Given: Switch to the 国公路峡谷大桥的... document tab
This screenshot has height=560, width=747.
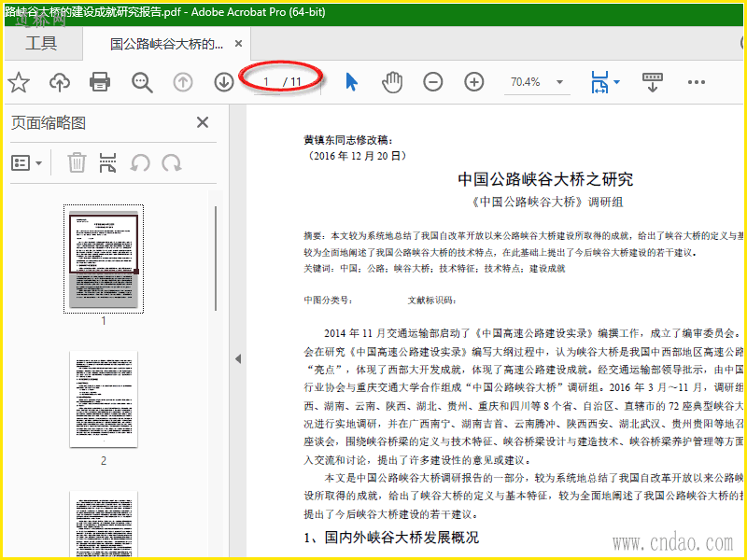Looking at the screenshot, I should (x=166, y=44).
